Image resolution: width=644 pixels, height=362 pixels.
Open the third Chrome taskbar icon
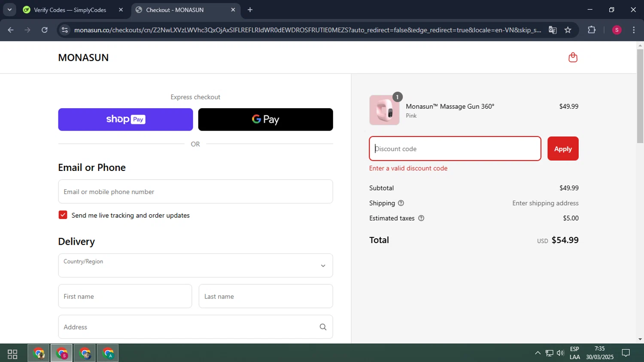tap(85, 354)
